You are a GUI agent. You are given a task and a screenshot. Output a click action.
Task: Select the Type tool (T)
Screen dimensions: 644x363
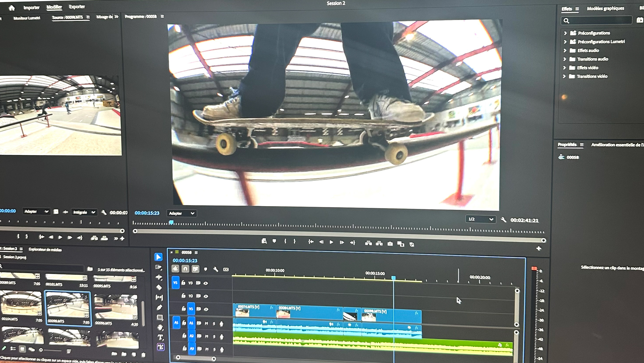click(160, 337)
